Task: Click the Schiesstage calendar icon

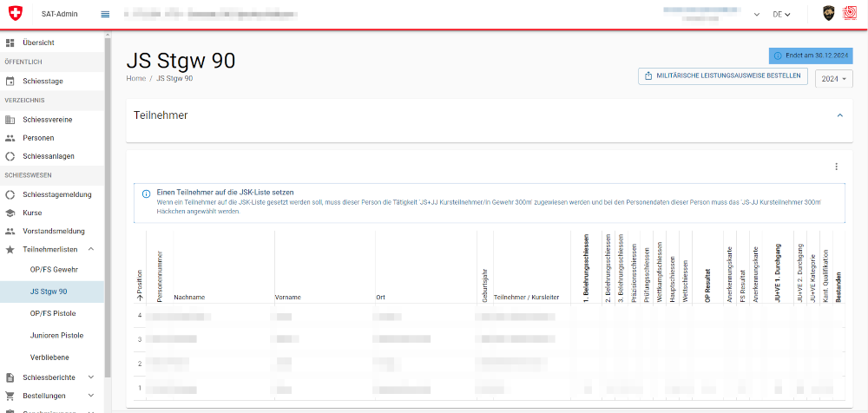Action: [x=10, y=82]
